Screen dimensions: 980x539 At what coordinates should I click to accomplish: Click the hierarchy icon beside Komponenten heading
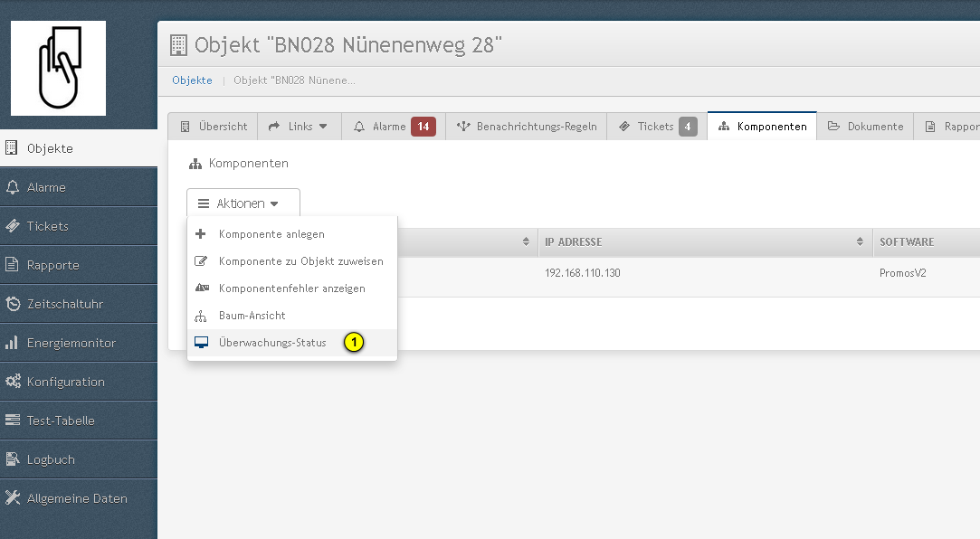pyautogui.click(x=195, y=164)
